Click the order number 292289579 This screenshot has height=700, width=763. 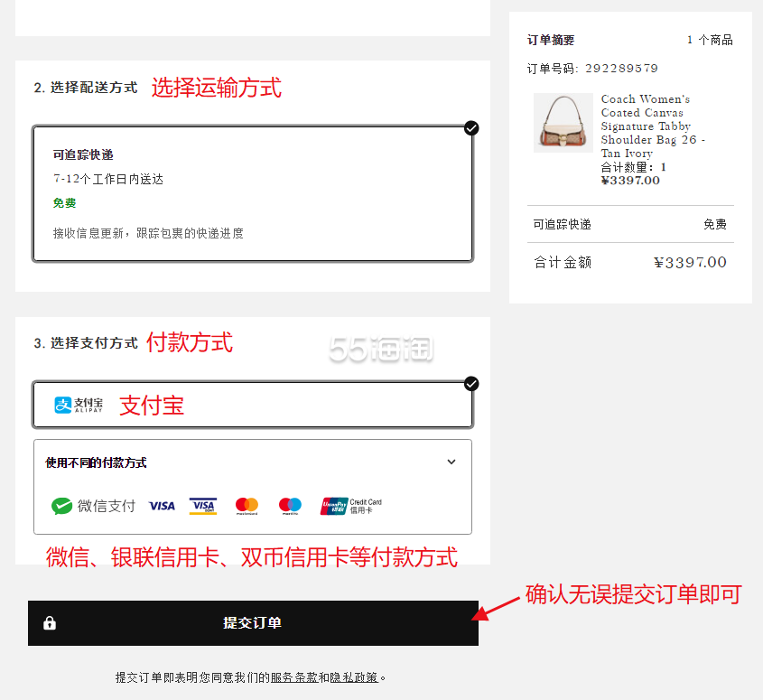(x=621, y=68)
